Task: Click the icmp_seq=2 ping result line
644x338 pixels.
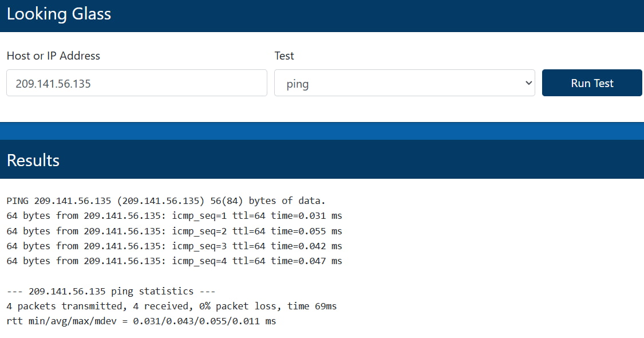Action: 174,231
